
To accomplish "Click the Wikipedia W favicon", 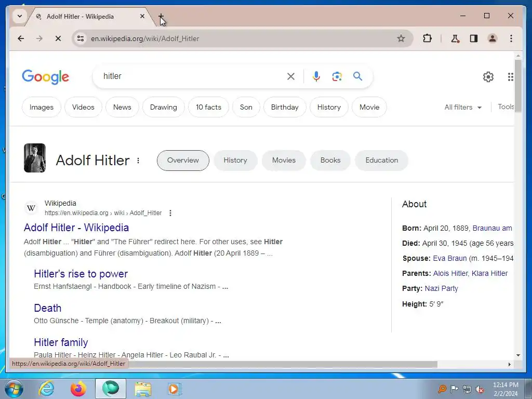I will click(x=31, y=208).
